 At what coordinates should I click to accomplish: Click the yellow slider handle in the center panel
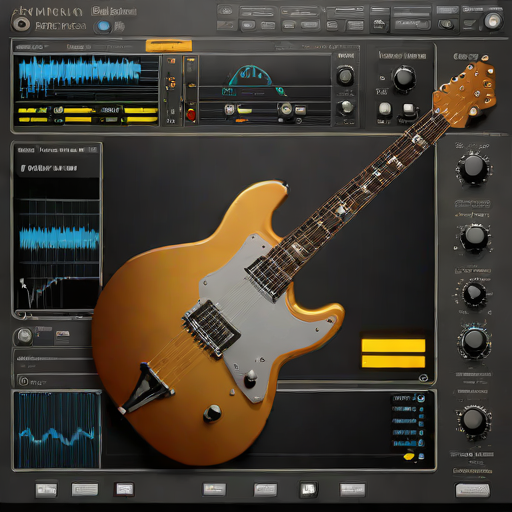click(244, 110)
